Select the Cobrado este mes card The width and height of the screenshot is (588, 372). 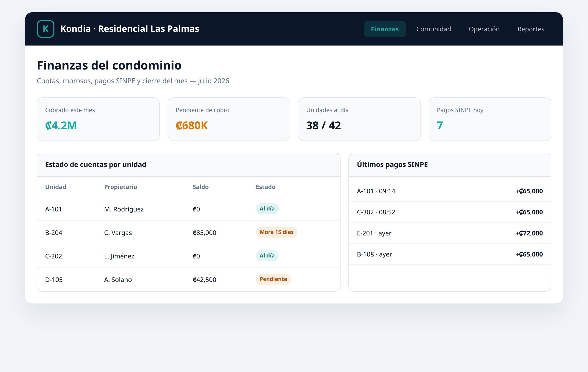point(98,119)
